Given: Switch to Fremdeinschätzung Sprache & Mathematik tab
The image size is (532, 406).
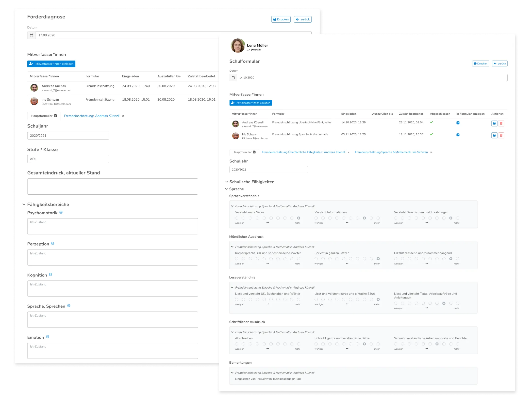Looking at the screenshot, I should coord(391,152).
